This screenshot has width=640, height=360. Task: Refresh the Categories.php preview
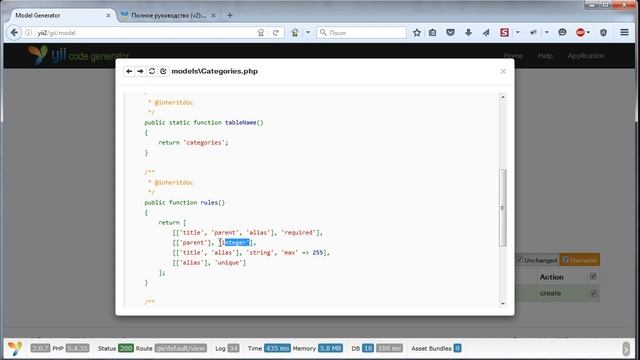[152, 71]
